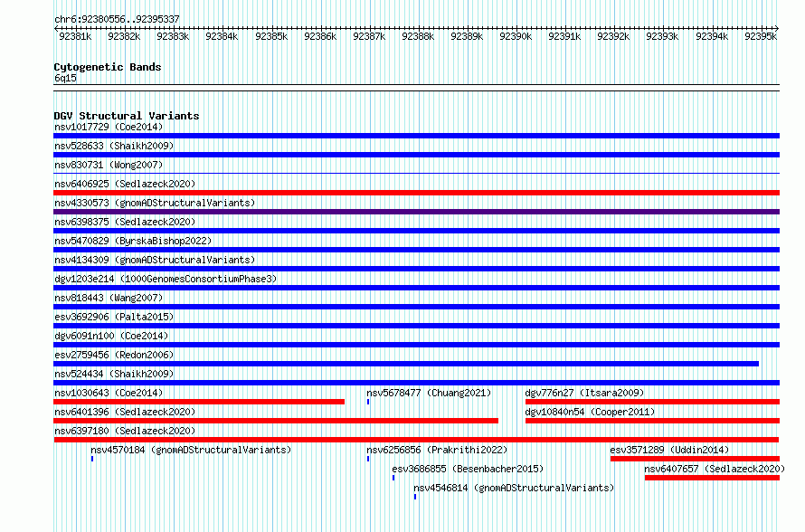Screen dimensions: 805x532
Task: Click the purple bar under nsv4330573
Action: click(416, 212)
